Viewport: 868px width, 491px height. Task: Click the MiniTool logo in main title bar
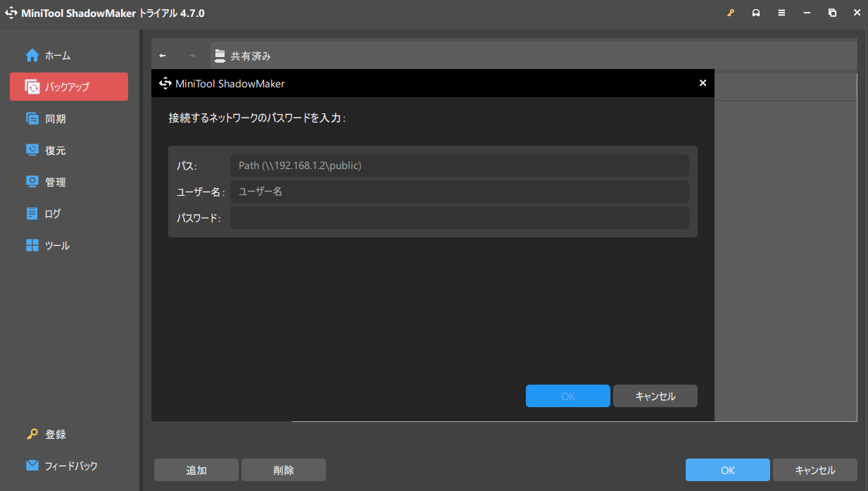tap(11, 13)
